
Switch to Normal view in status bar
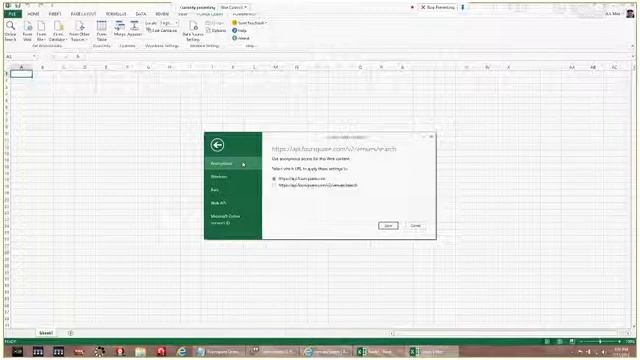point(547,341)
